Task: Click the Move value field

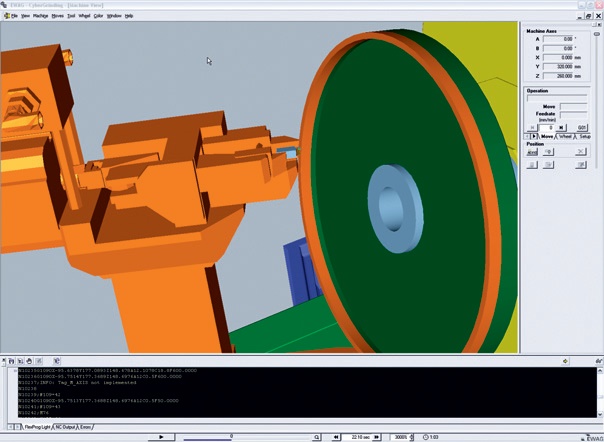Action: coord(573,106)
